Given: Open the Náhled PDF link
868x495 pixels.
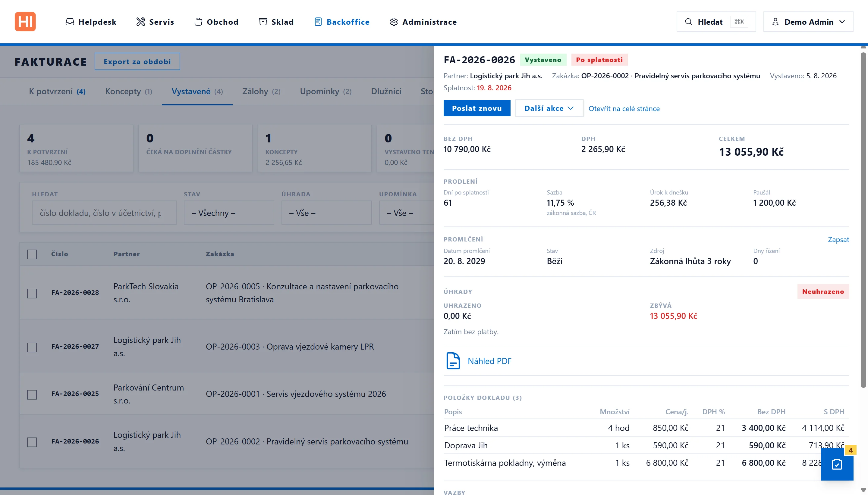Looking at the screenshot, I should click(489, 361).
